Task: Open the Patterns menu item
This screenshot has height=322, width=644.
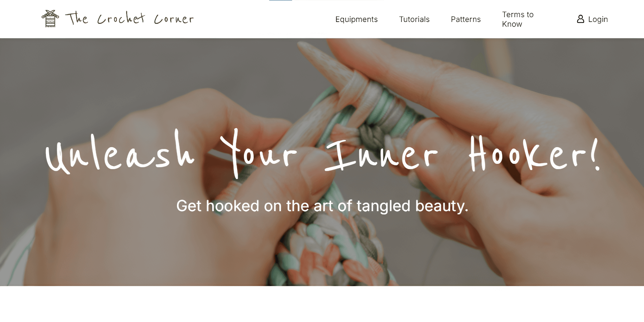Action: 465,19
